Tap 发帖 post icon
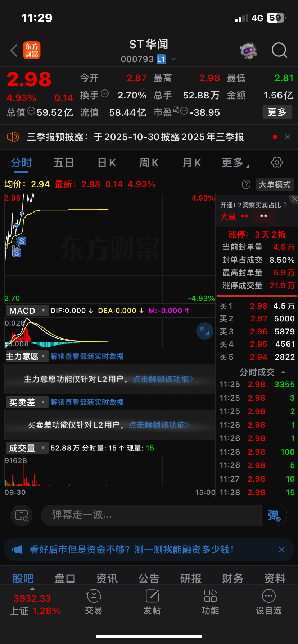The width and height of the screenshot is (298, 644). tap(152, 602)
